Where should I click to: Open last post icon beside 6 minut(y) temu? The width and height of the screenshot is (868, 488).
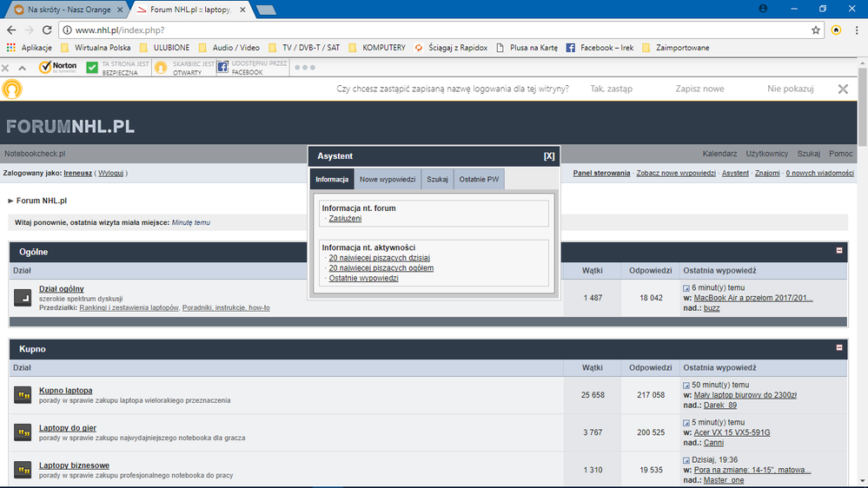pyautogui.click(x=686, y=288)
